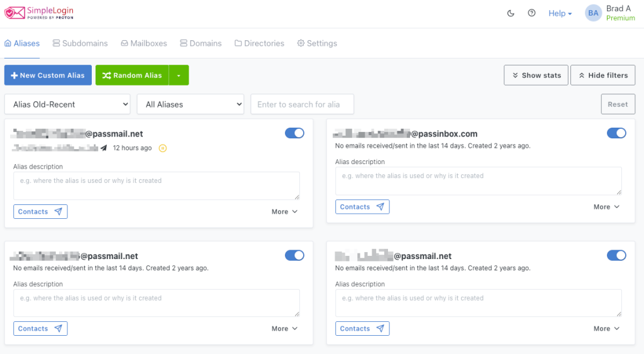The width and height of the screenshot is (644, 354).
Task: Open the Subdomains tab
Action: [x=80, y=43]
